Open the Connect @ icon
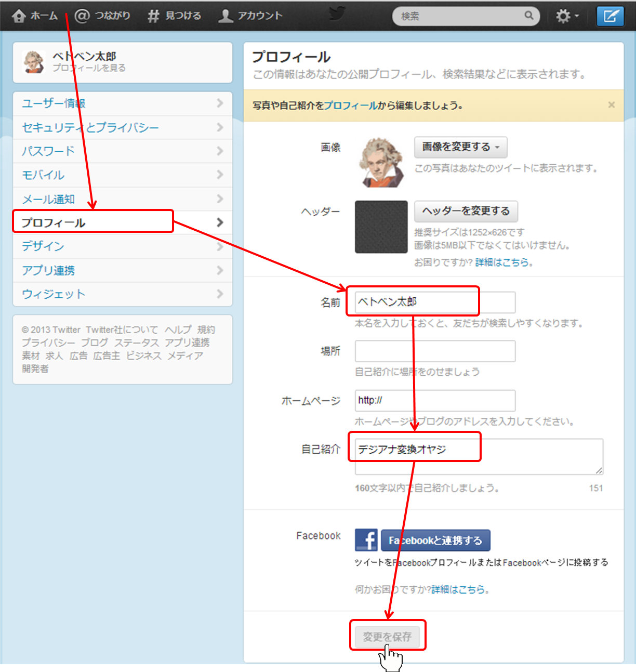 pos(82,16)
